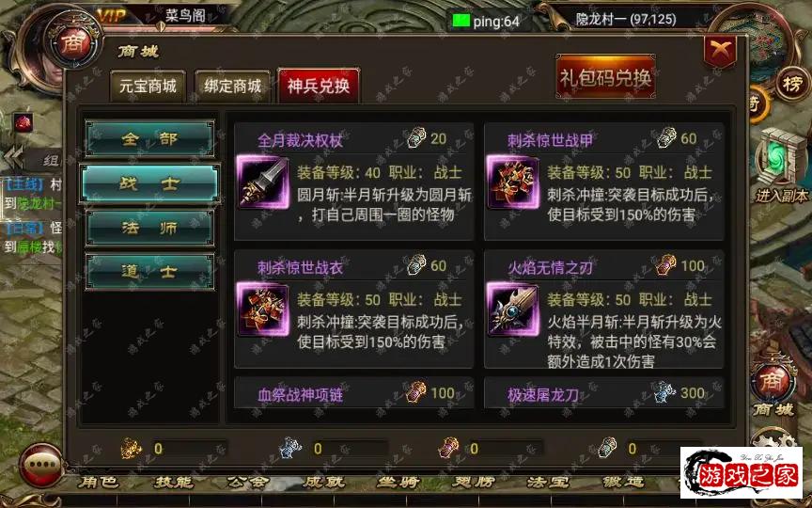Choose the 火焰无情之刃 sword icon
812x508 pixels.
tap(513, 310)
